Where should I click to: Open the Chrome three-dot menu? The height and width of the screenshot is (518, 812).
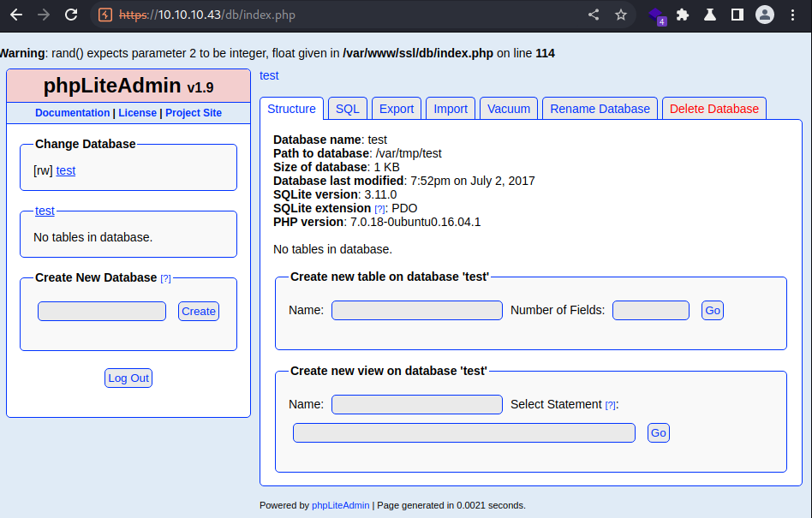point(793,15)
